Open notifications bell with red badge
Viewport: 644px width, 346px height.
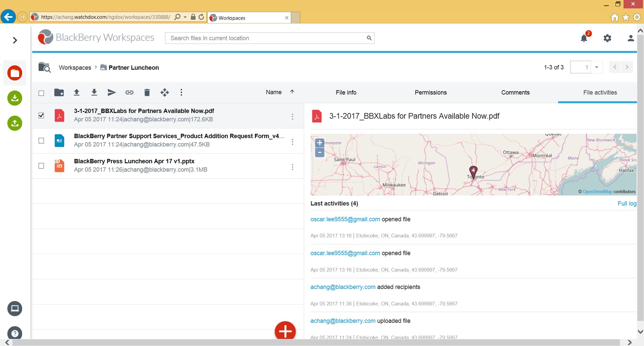coord(584,38)
